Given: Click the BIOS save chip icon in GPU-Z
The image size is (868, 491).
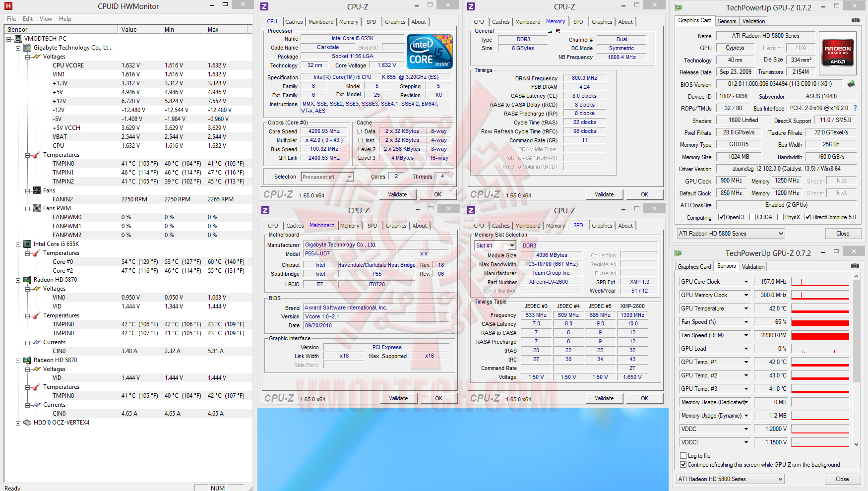Looking at the screenshot, I should click(852, 84).
